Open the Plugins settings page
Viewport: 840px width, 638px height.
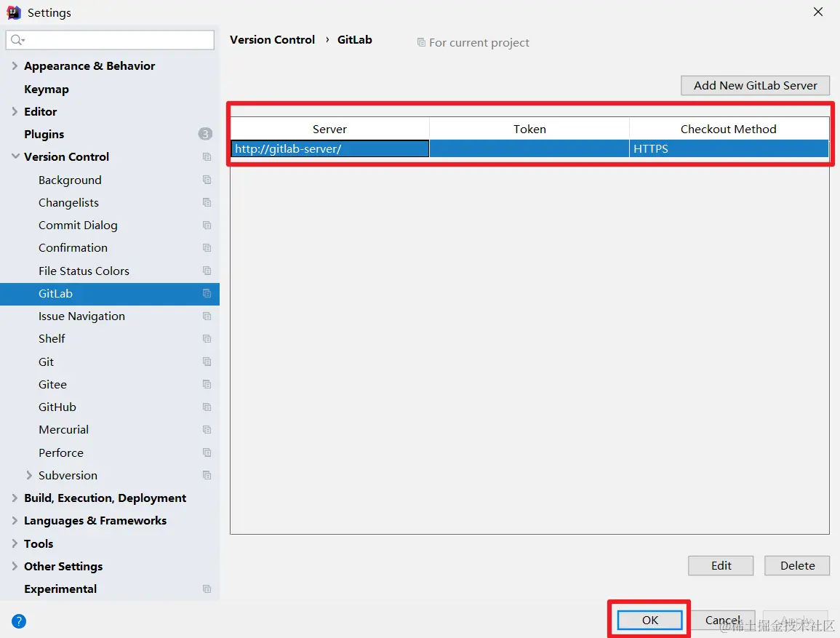(x=44, y=135)
